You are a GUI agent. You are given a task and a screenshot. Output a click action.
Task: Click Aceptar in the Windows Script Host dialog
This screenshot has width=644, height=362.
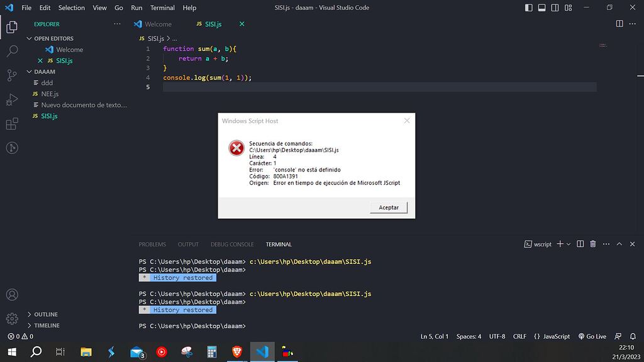pos(388,207)
